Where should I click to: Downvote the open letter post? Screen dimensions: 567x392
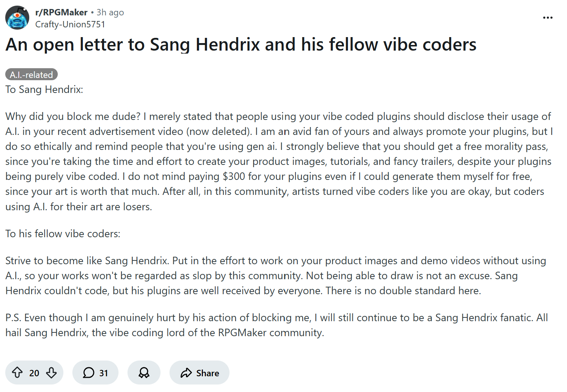51,373
